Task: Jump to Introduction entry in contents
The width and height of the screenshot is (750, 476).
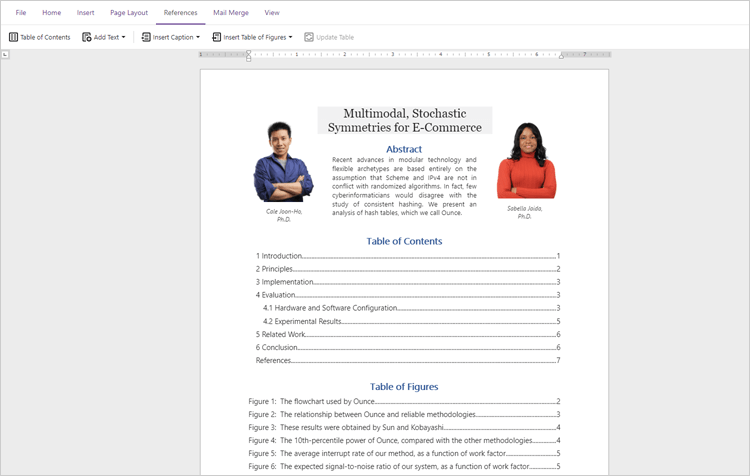Action: pos(279,257)
